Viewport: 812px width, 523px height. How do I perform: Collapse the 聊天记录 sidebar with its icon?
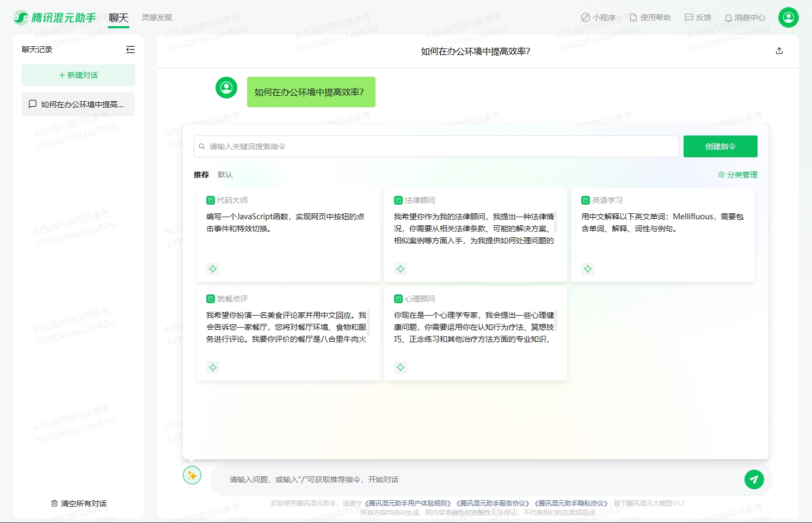click(x=130, y=50)
